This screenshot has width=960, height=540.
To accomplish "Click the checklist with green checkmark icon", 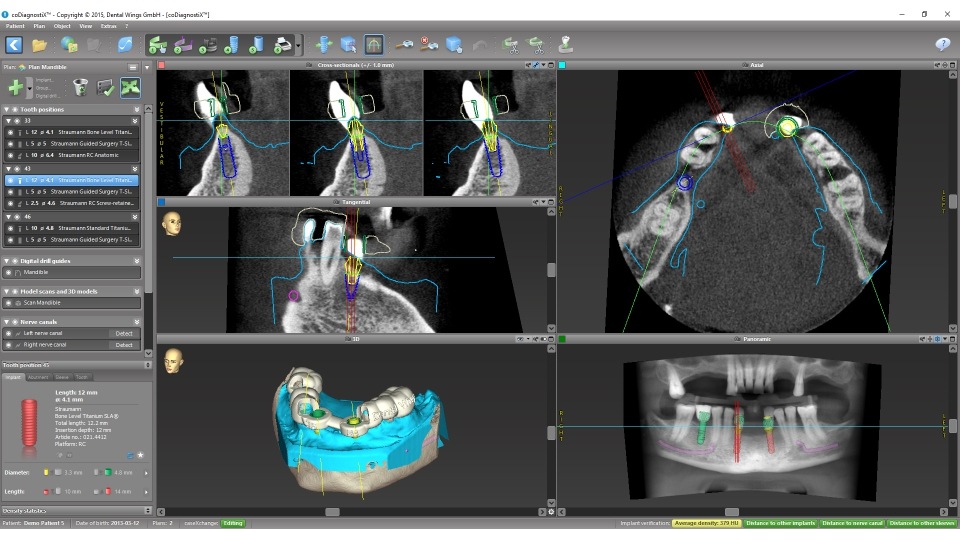I will (x=105, y=88).
